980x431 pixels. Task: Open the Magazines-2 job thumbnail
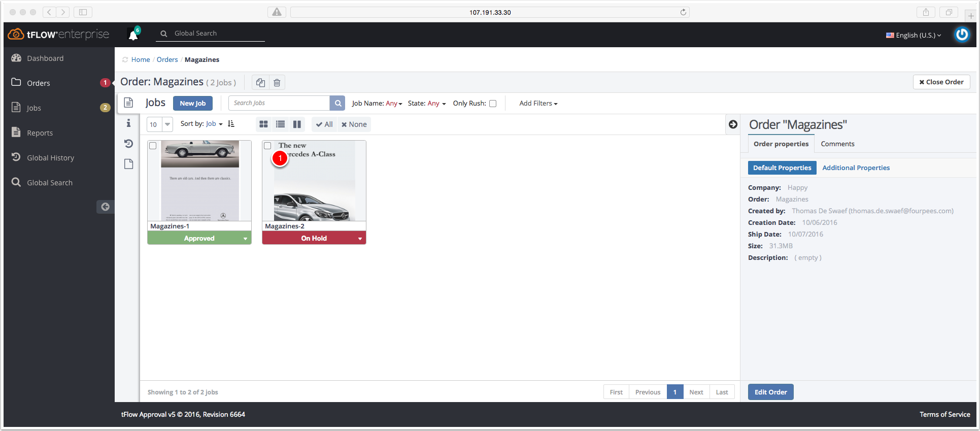tap(314, 181)
